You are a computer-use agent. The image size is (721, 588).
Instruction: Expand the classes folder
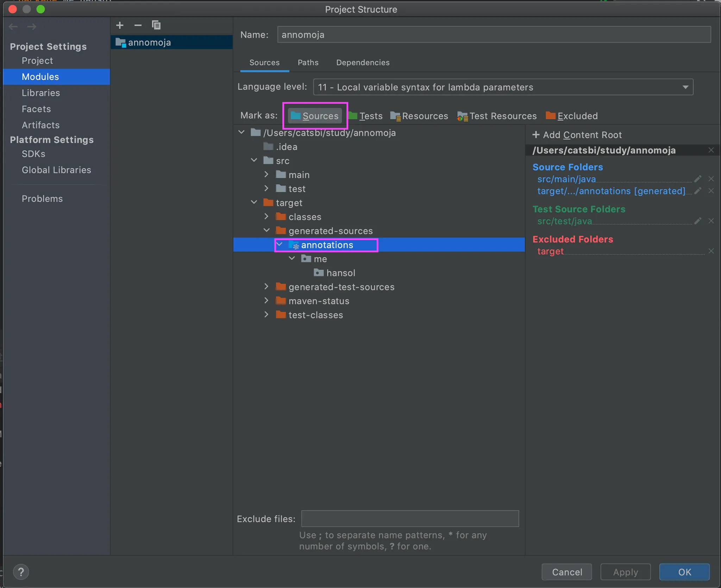(267, 217)
